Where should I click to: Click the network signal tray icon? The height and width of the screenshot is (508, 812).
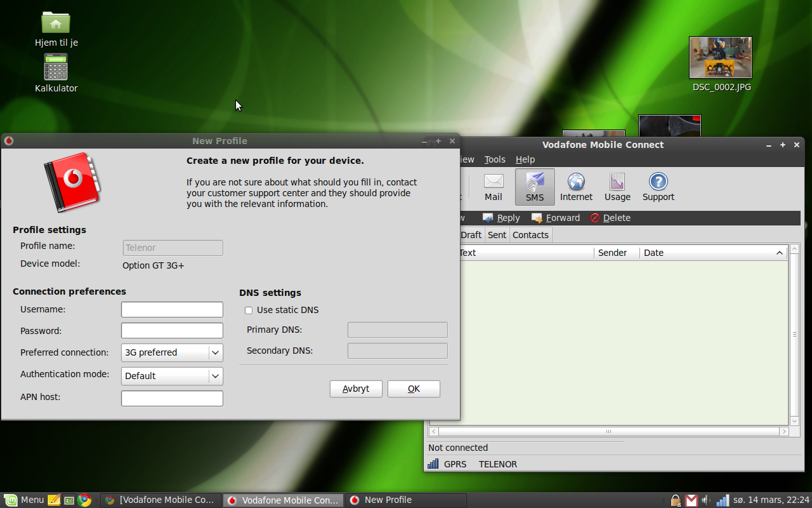pyautogui.click(x=723, y=500)
